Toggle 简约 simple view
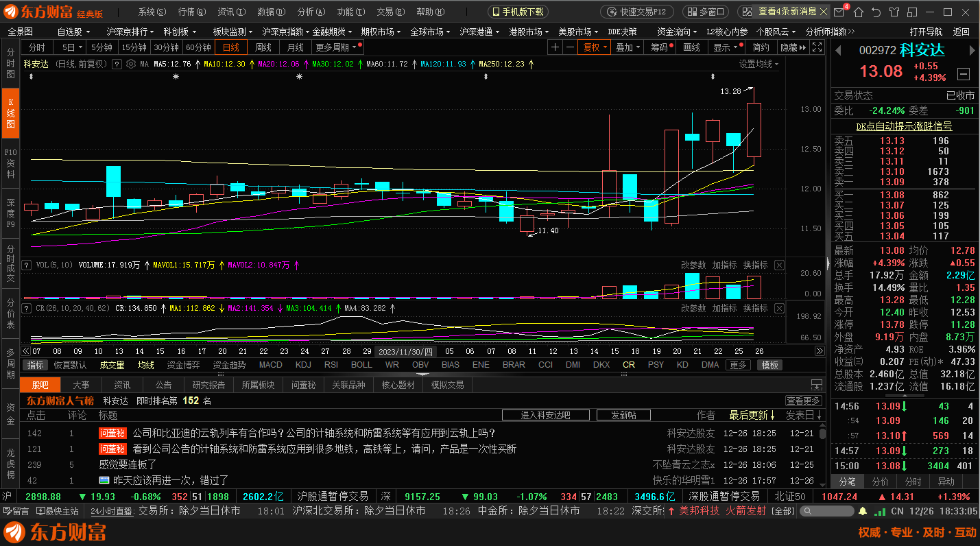The height and width of the screenshot is (546, 980). tap(761, 47)
